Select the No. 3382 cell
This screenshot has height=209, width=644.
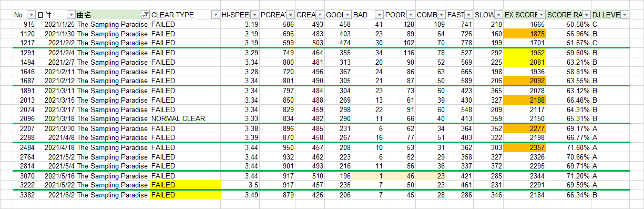[x=24, y=195]
